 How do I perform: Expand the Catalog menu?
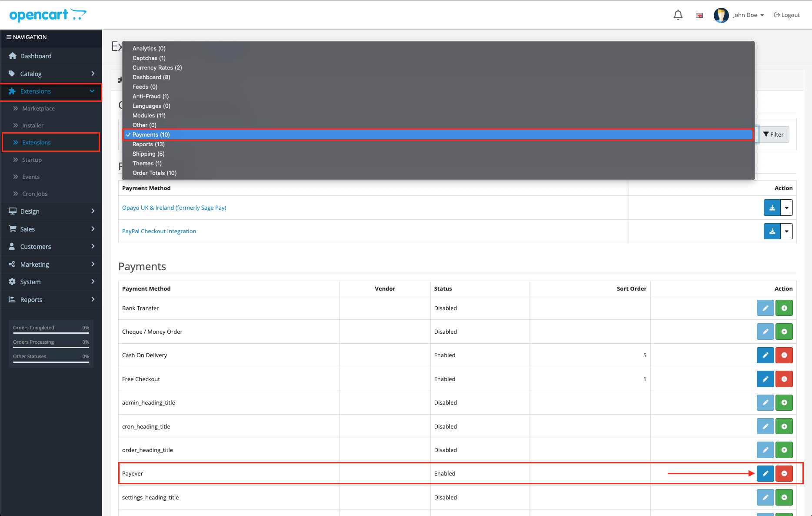51,74
